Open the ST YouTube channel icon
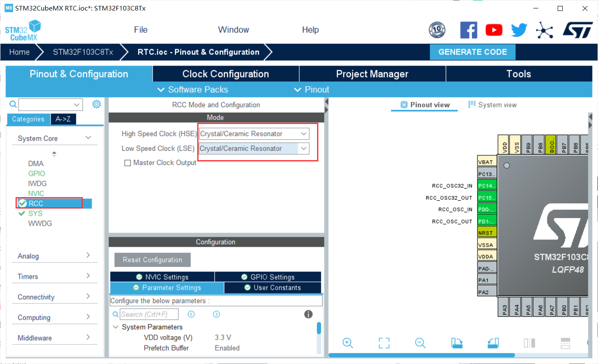Image resolution: width=598 pixels, height=364 pixels. [x=494, y=30]
